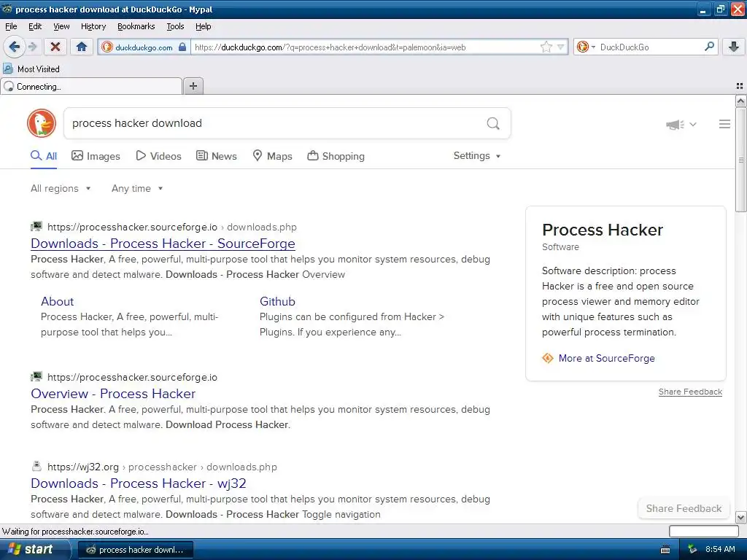The image size is (747, 560).
Task: Click the 8:54 AM system clock
Action: coord(720,549)
